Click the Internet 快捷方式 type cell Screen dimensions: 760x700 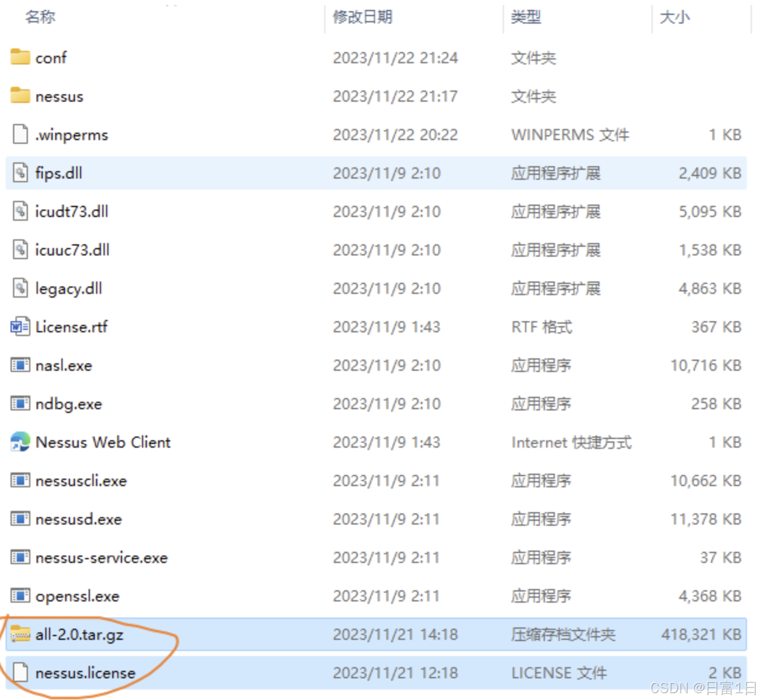(572, 442)
